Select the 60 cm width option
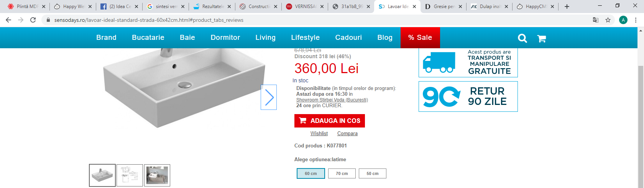Image resolution: width=644 pixels, height=188 pixels. pos(311,173)
